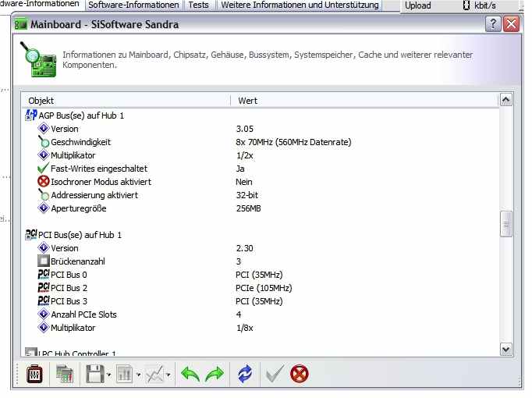Screen dimensions: 532x398
Task: Select the 256MB aperture value
Action: click(x=248, y=208)
